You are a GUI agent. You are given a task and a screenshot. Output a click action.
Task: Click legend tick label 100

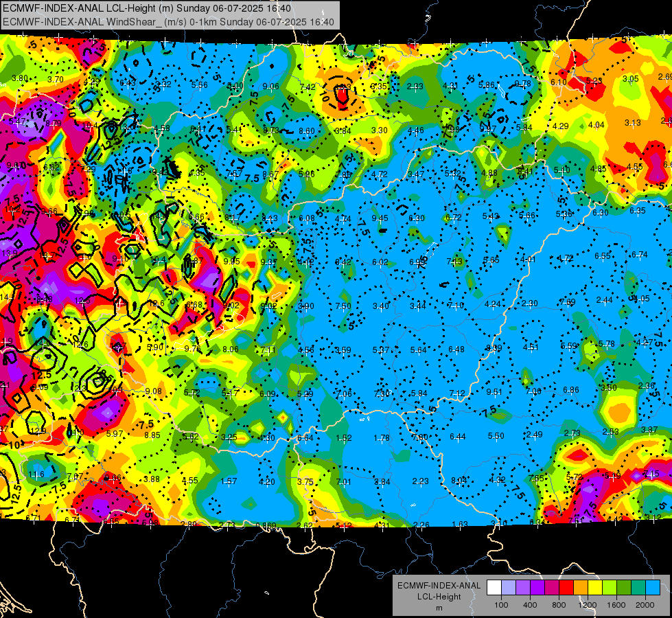pos(501,605)
